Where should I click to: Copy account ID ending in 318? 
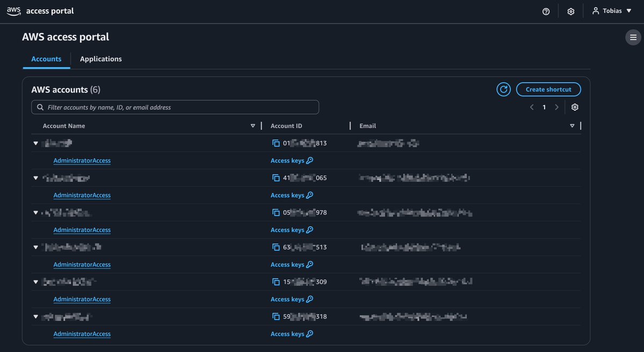click(276, 317)
